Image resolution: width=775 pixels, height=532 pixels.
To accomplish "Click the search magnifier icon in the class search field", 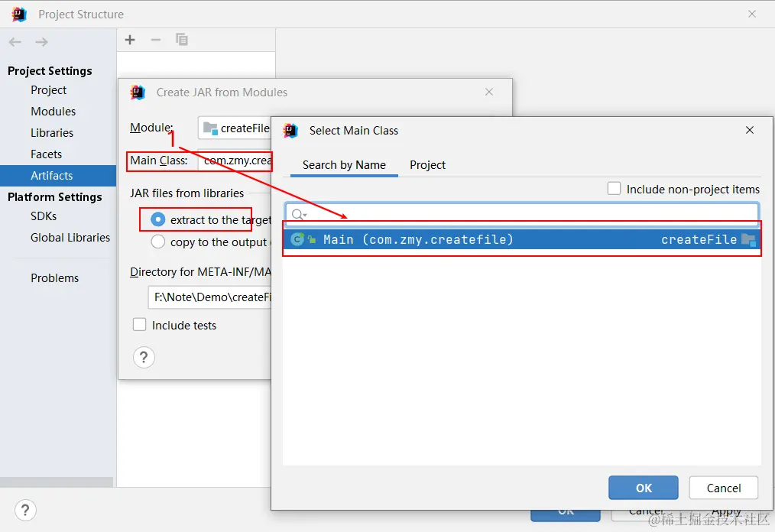I will (x=299, y=214).
